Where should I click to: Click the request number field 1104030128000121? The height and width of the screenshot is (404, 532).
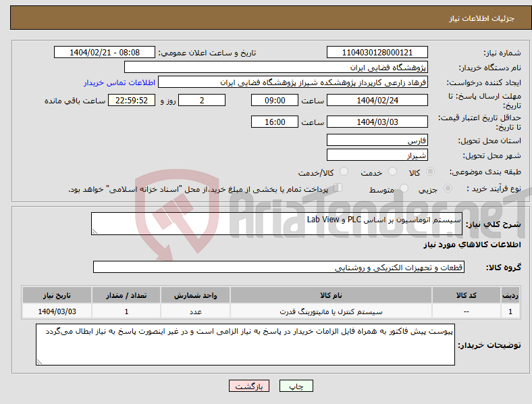point(377,52)
